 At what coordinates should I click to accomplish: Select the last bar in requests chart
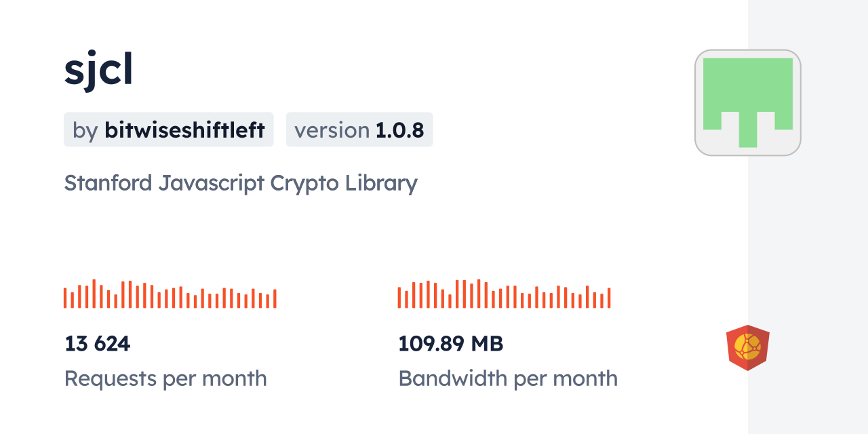click(x=275, y=299)
